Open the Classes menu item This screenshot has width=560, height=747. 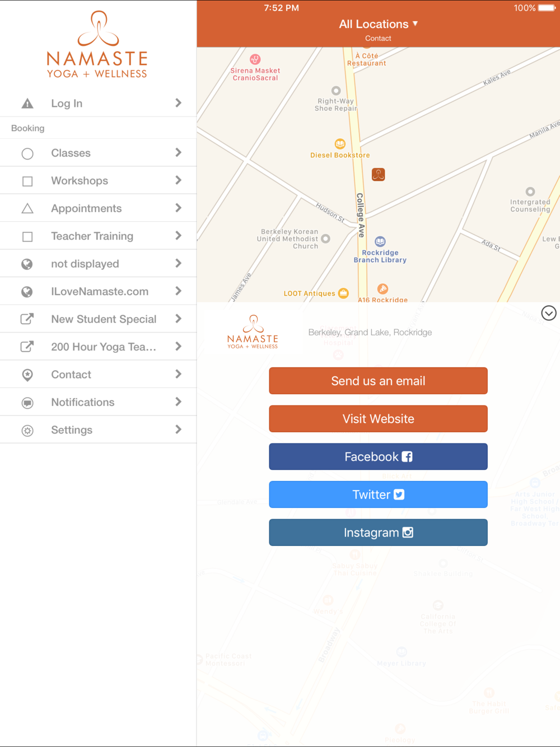[x=98, y=153]
